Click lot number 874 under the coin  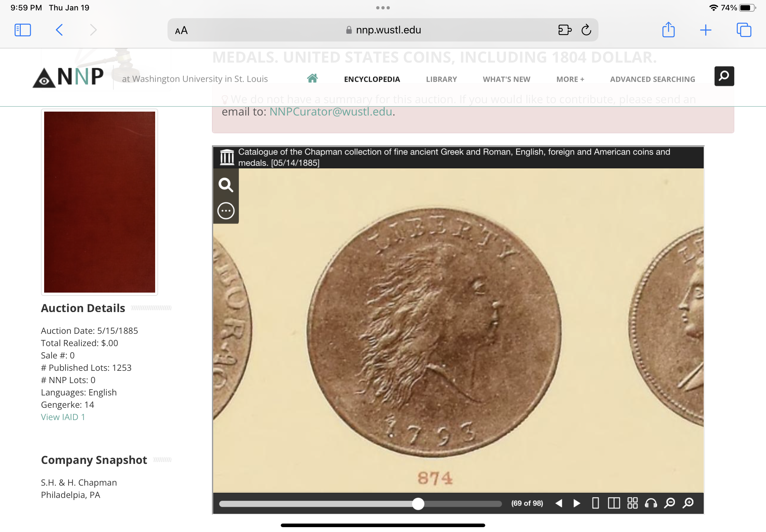pos(435,478)
